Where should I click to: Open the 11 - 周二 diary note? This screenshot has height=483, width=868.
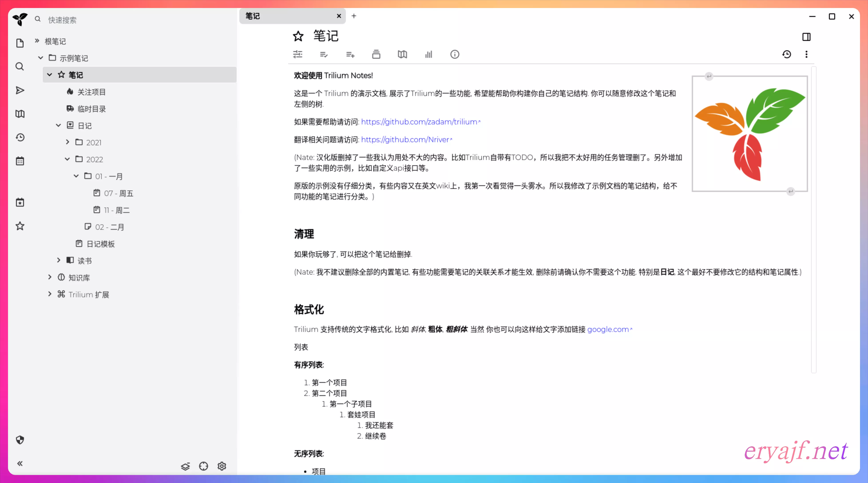coord(117,210)
